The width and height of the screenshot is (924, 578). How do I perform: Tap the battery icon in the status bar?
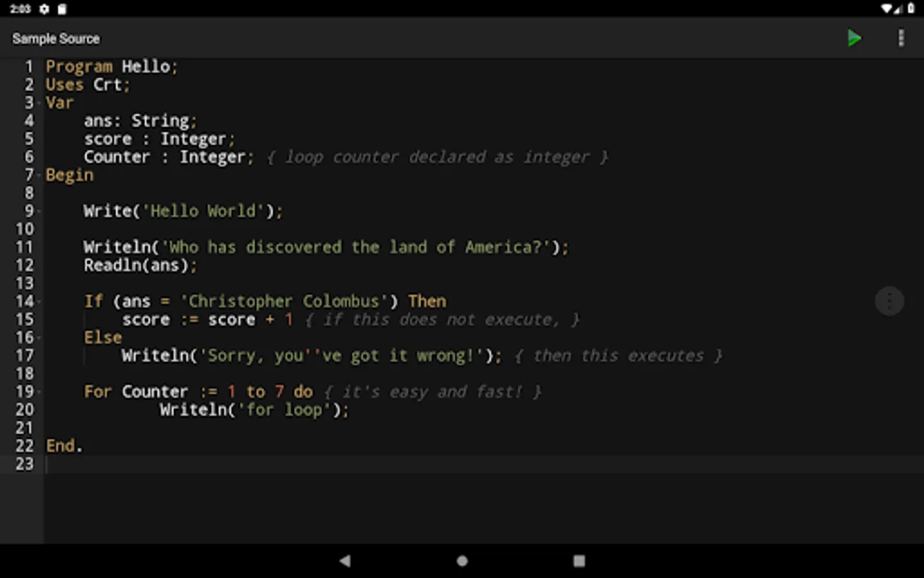pos(911,9)
